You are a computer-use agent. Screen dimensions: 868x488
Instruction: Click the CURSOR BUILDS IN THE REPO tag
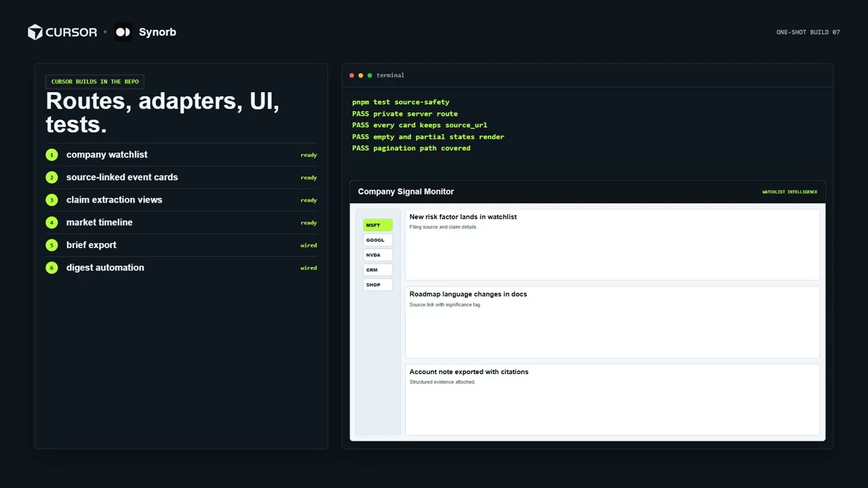click(x=95, y=81)
